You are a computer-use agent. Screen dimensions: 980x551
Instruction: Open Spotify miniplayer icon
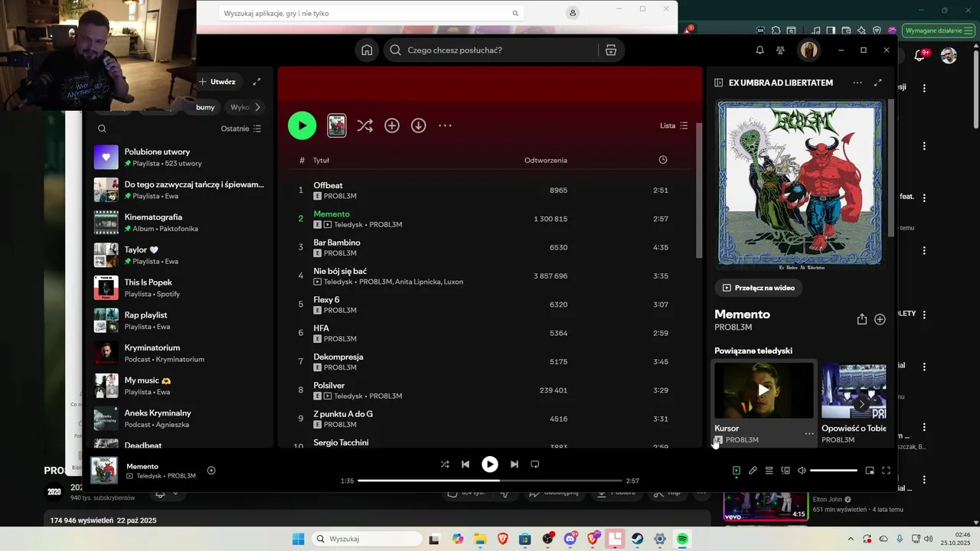[870, 471]
